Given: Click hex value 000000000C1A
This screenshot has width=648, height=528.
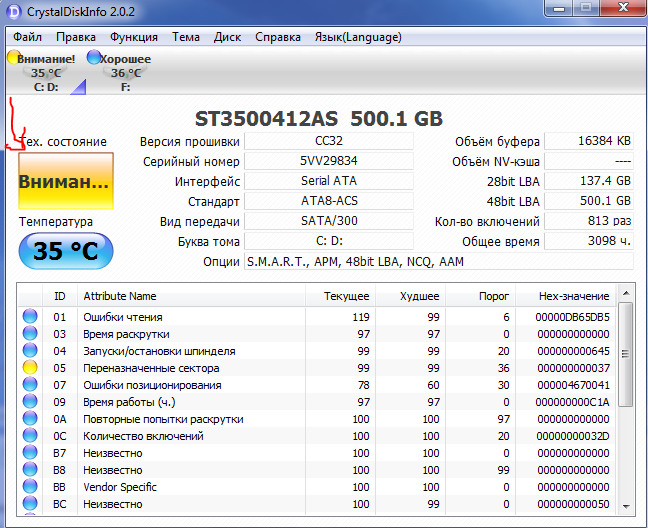Looking at the screenshot, I should (572, 402).
